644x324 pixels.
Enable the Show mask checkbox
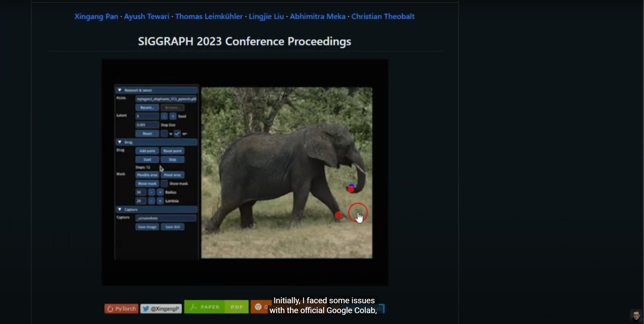pos(164,184)
